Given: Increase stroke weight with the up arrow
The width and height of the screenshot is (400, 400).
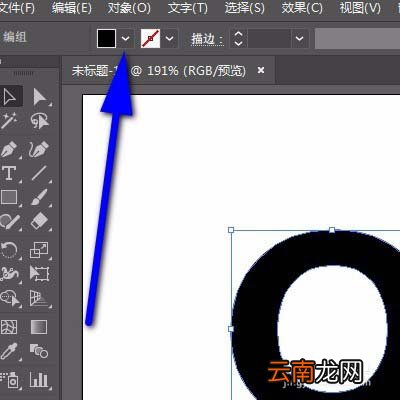Looking at the screenshot, I should [238, 34].
